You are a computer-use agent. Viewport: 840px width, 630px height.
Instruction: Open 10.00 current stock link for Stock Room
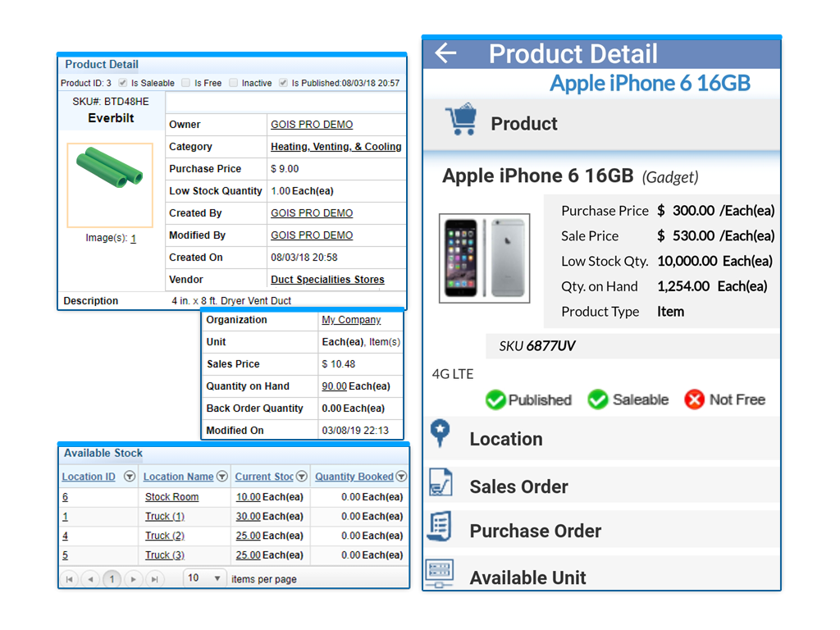click(x=248, y=496)
